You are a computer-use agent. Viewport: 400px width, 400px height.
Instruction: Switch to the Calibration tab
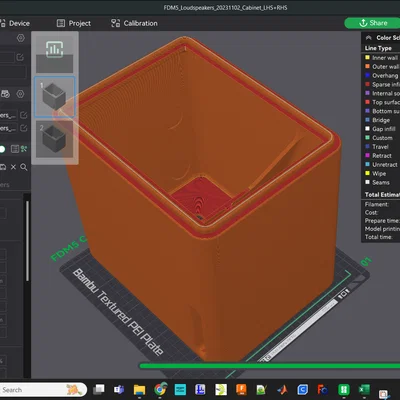(134, 23)
